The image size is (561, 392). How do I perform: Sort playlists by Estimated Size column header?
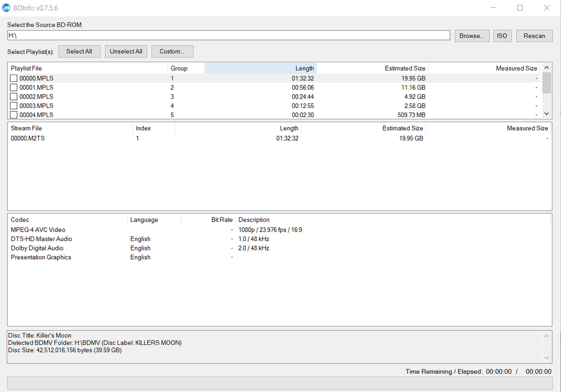(x=372, y=68)
